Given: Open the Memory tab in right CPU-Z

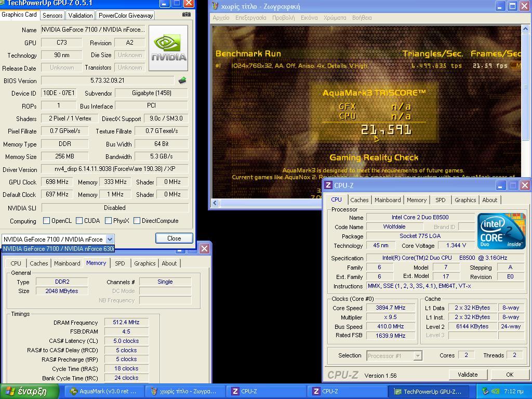Looking at the screenshot, I should (x=417, y=200).
